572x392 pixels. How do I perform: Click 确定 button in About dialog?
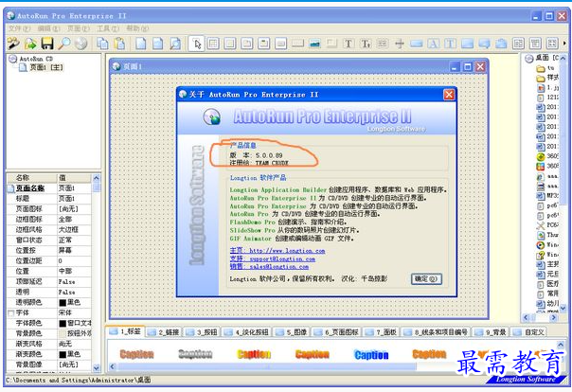pyautogui.click(x=426, y=279)
